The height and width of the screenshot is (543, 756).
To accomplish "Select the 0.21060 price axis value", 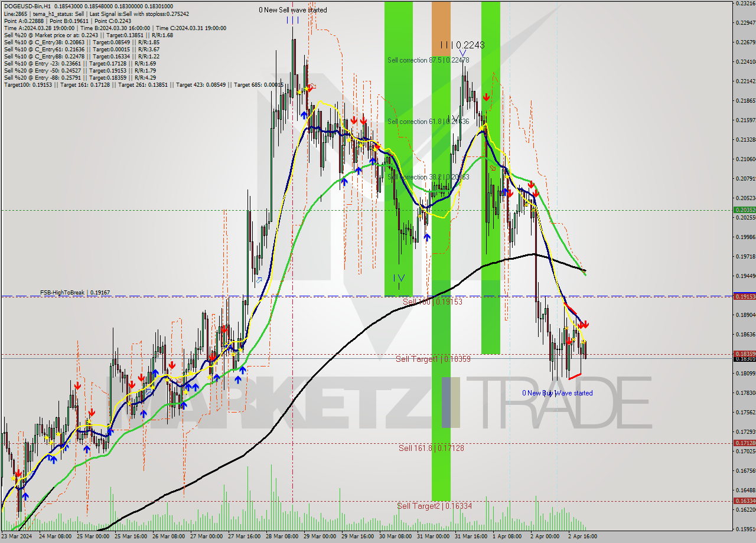I will (745, 159).
